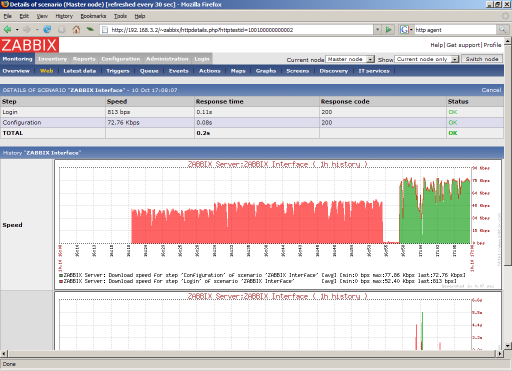Click the ZABBIX logo
Image resolution: width=512 pixels, height=371 pixels.
pyautogui.click(x=29, y=45)
